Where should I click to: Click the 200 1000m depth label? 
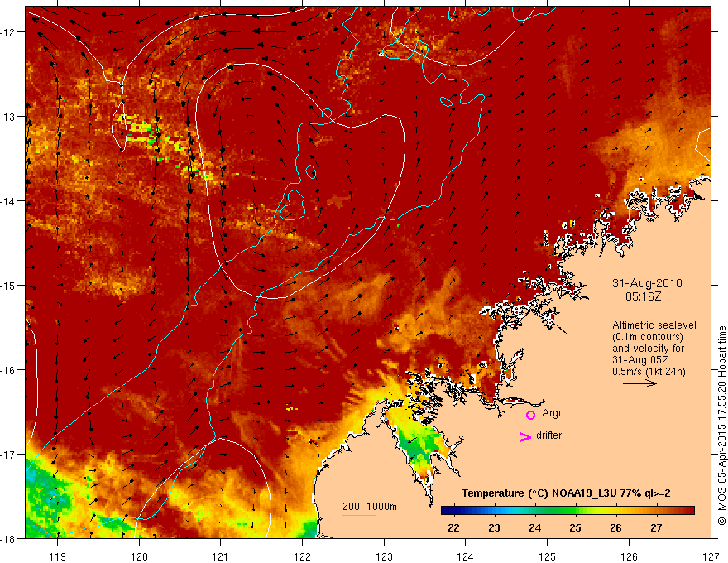click(x=370, y=507)
